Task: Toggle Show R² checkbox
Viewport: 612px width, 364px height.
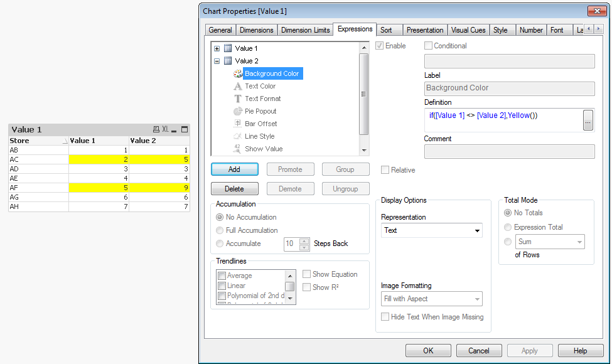Action: click(x=307, y=287)
